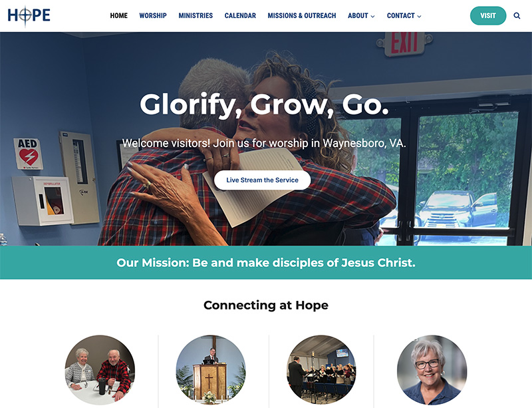
Task: Click the Glorify, Grow, Go. heading
Action: [264, 104]
